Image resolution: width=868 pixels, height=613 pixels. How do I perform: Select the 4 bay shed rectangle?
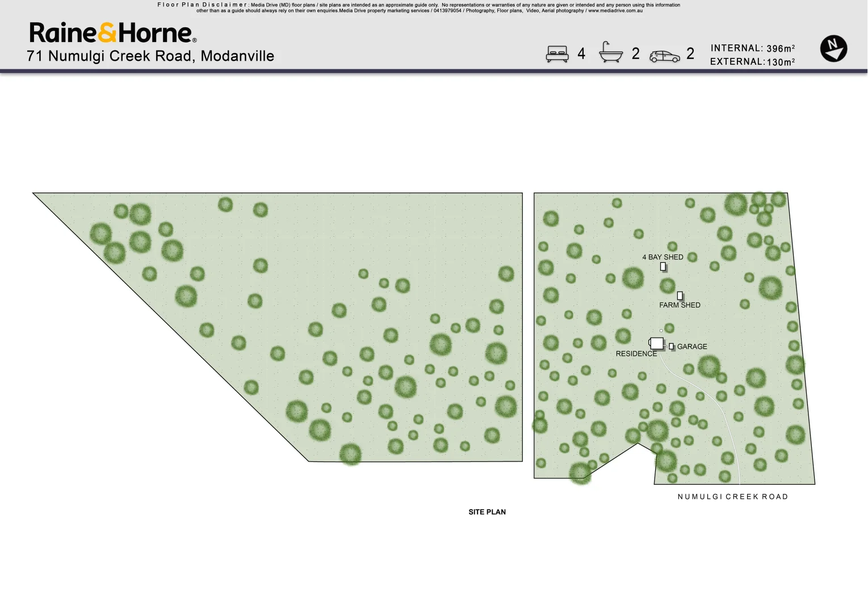coord(662,266)
